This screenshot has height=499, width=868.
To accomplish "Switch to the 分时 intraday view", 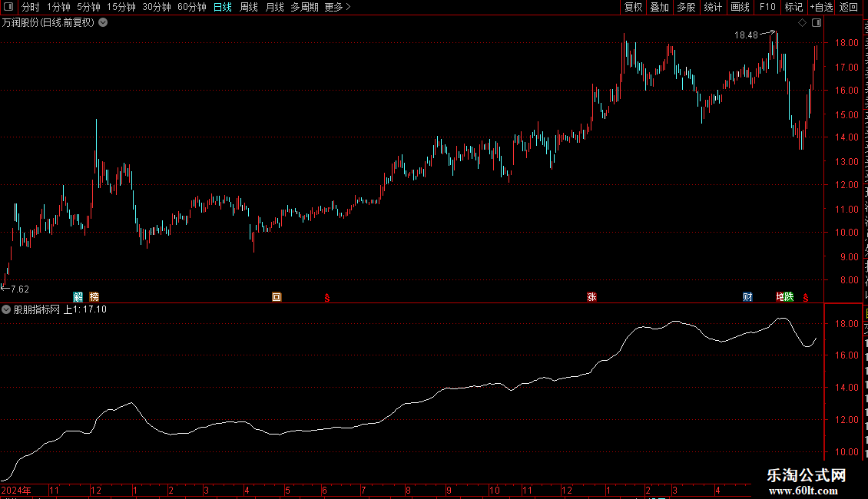I will [31, 7].
